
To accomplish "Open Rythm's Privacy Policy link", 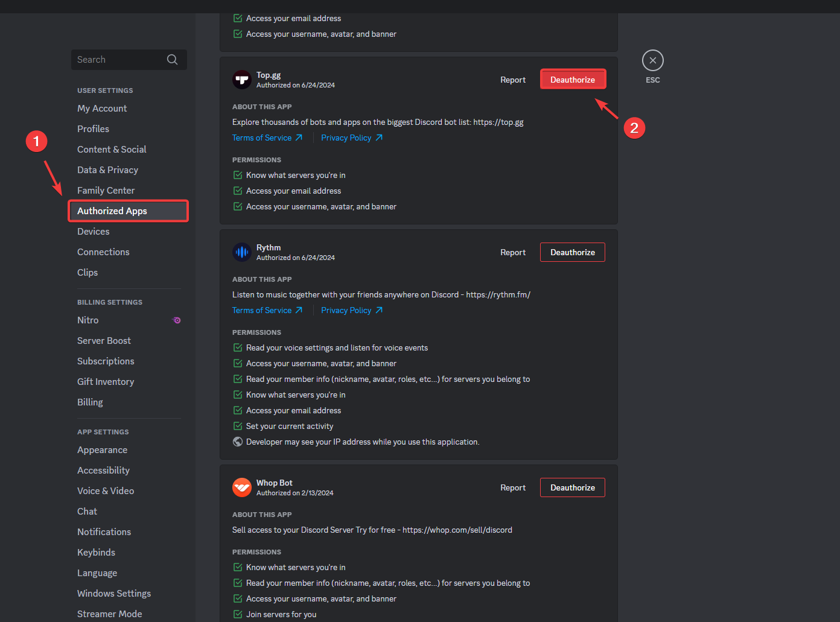I will tap(346, 309).
